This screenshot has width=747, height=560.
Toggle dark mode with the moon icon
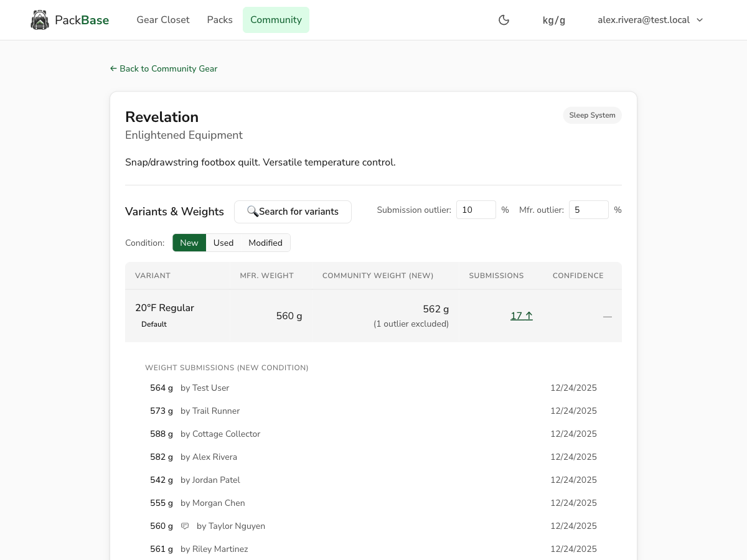[x=504, y=19]
